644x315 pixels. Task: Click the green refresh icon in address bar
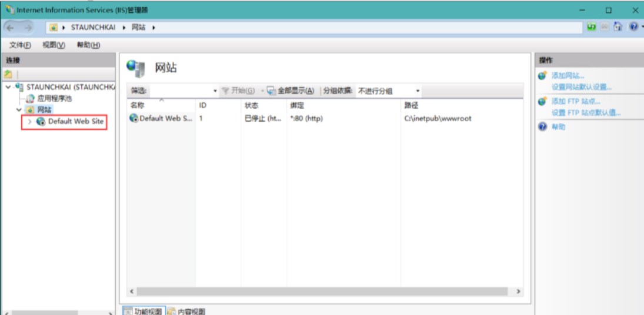click(592, 27)
